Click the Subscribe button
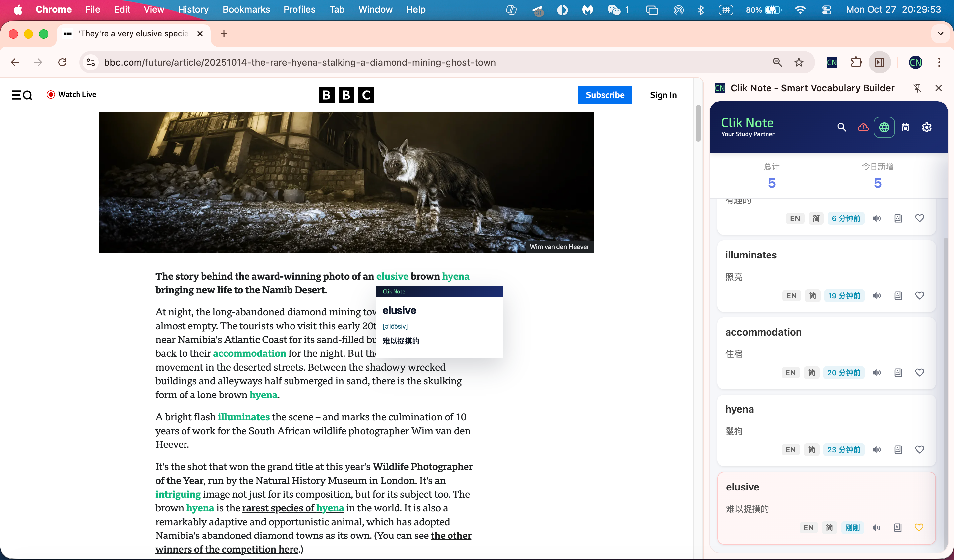This screenshot has height=560, width=954. 605,95
